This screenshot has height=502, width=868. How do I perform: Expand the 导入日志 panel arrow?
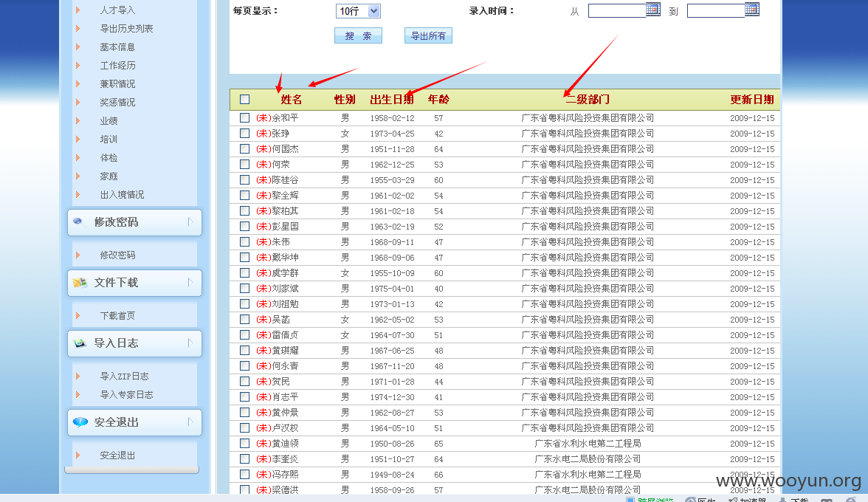coord(190,343)
